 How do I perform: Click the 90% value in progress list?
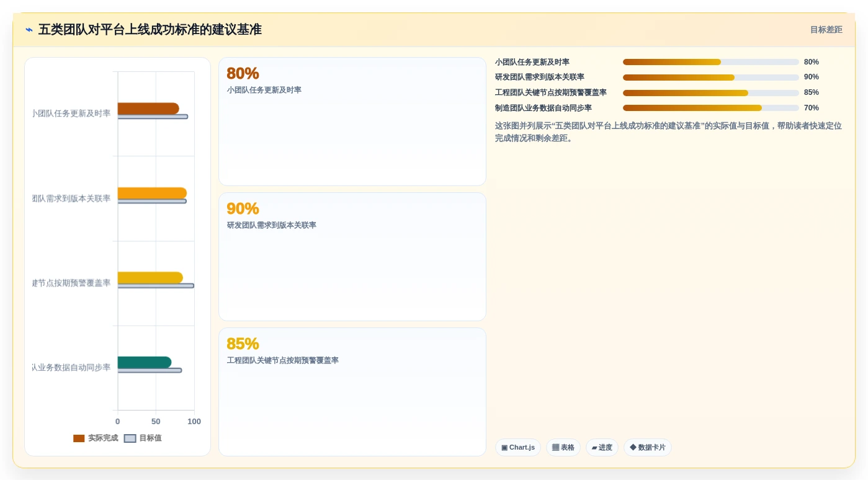tap(812, 77)
